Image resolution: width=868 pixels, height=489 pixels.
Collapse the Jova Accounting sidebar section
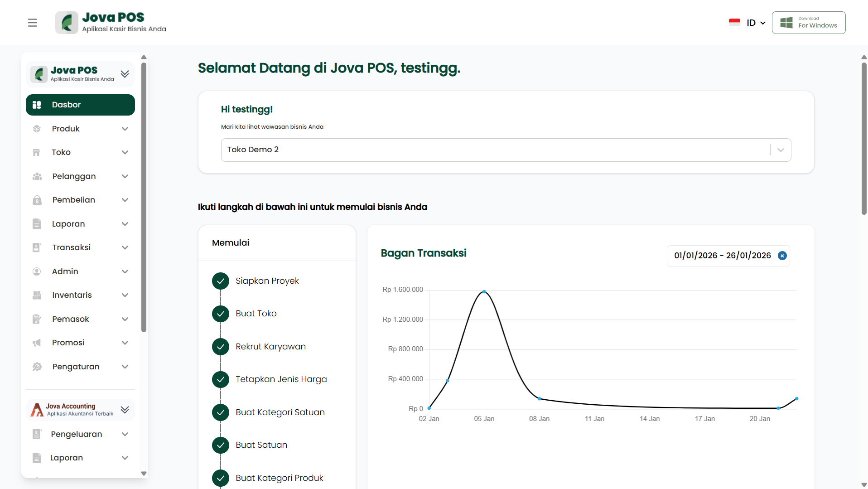[125, 410]
